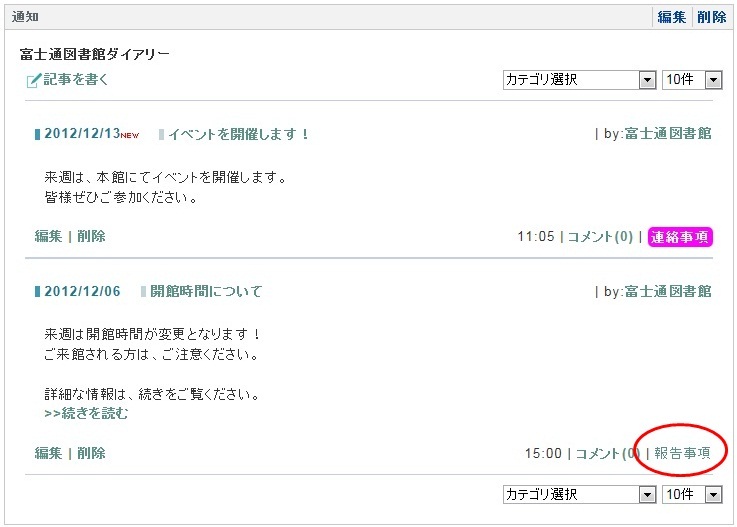This screenshot has width=737, height=527.
Task: Edit the 2012/12/13 post via 編集
Action: click(x=48, y=236)
